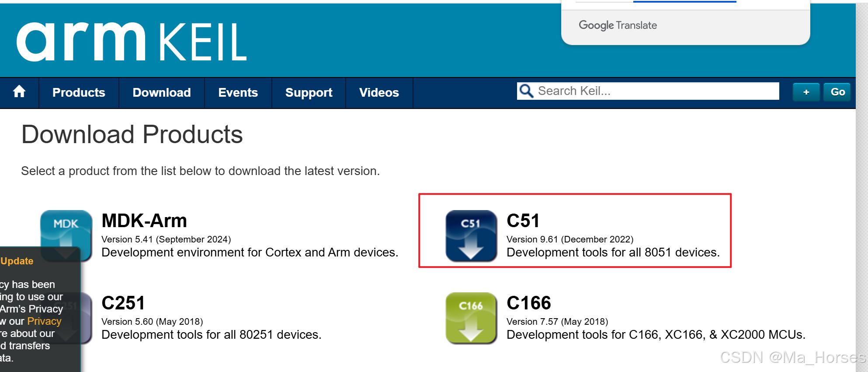Click the Google Translate popup label
Image resolution: width=868 pixels, height=372 pixels.
618,25
